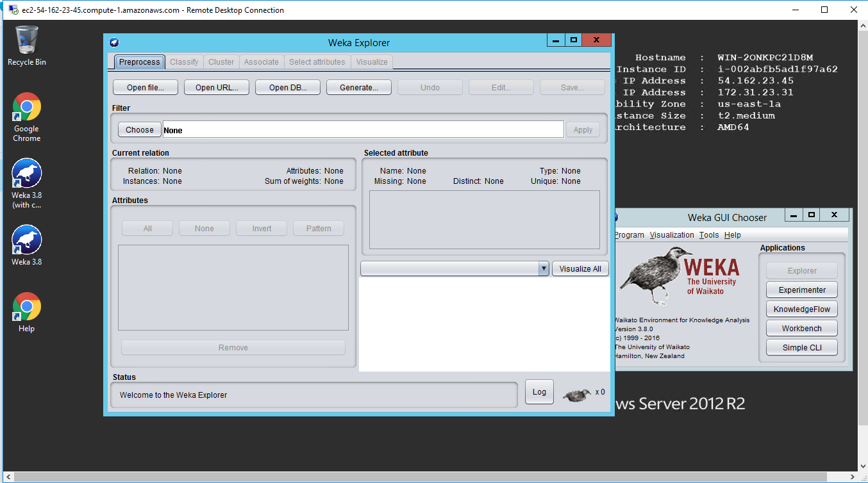
Task: Click the Weka bird status icon
Action: coord(577,395)
